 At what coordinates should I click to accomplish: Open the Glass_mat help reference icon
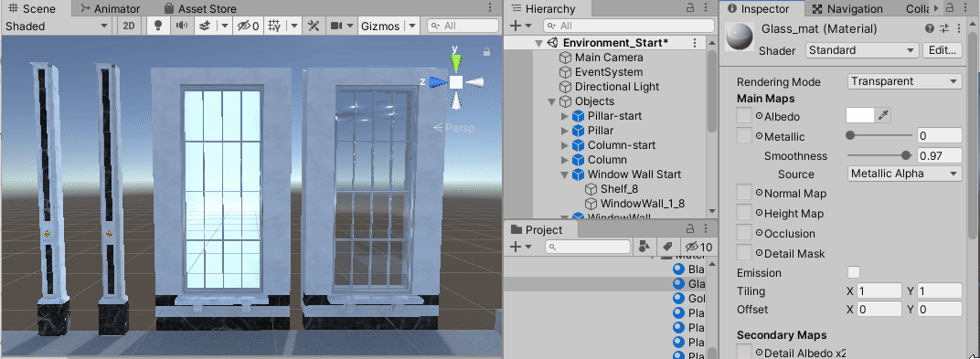[930, 28]
